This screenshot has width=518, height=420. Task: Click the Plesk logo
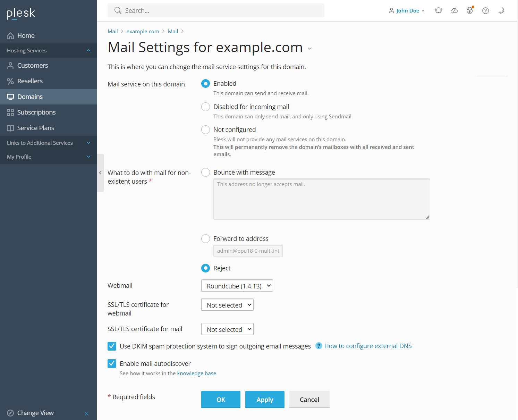point(21,13)
